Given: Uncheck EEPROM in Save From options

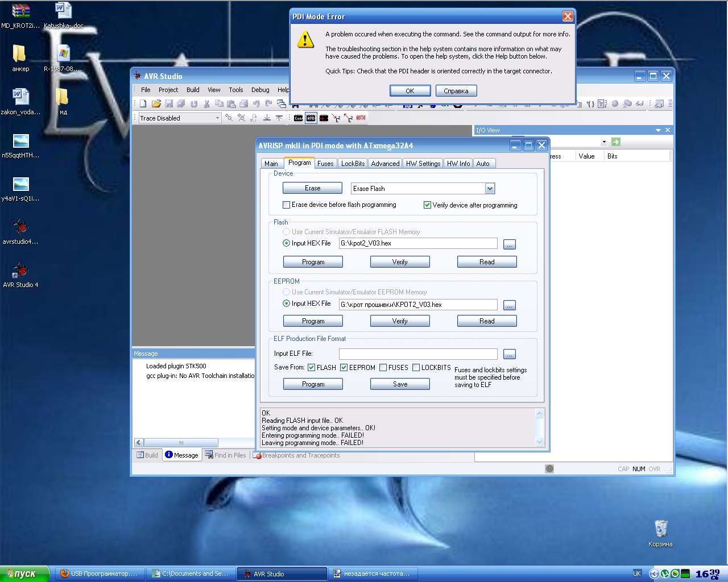Looking at the screenshot, I should click(344, 368).
